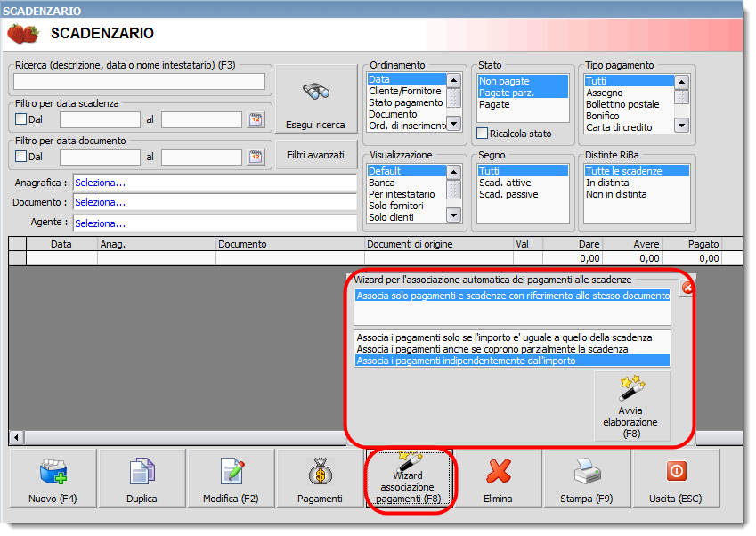Click the data scadenza start date field
This screenshot has height=536, width=756.
[100, 119]
